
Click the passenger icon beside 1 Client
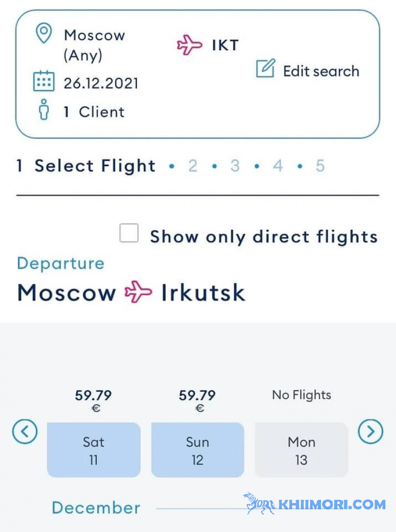(44, 109)
